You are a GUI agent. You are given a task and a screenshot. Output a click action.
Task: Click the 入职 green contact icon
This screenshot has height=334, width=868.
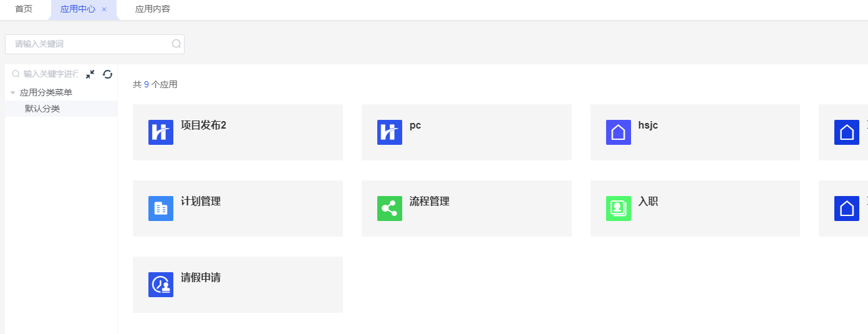[x=619, y=209]
